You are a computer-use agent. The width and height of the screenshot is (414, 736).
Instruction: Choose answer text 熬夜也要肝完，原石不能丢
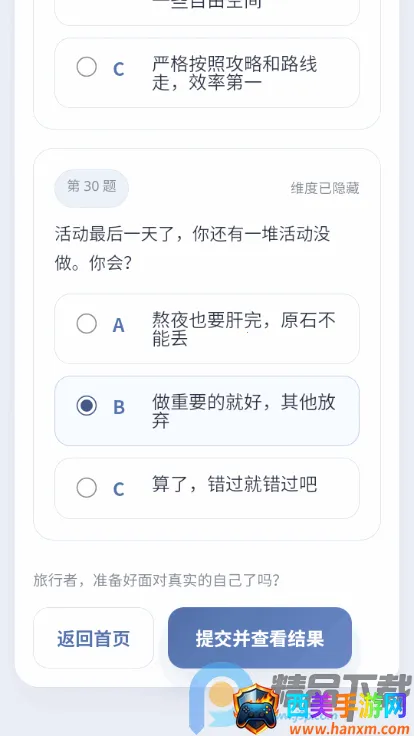(x=244, y=329)
